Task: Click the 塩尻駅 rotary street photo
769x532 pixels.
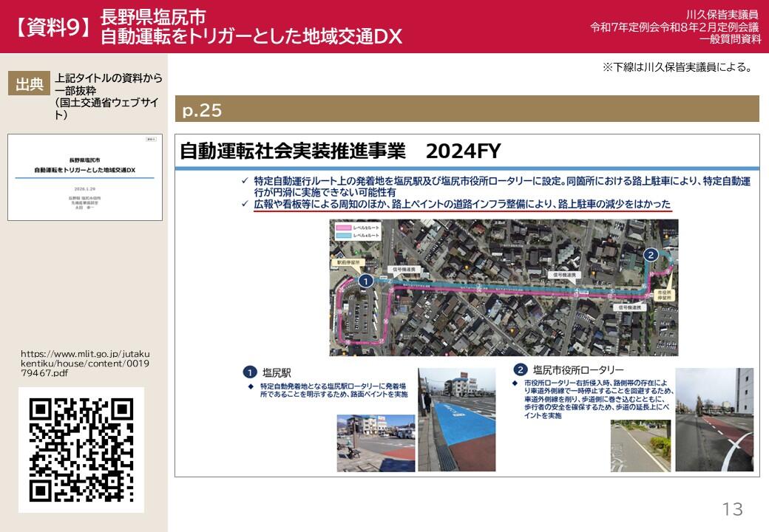Action: pyautogui.click(x=376, y=443)
